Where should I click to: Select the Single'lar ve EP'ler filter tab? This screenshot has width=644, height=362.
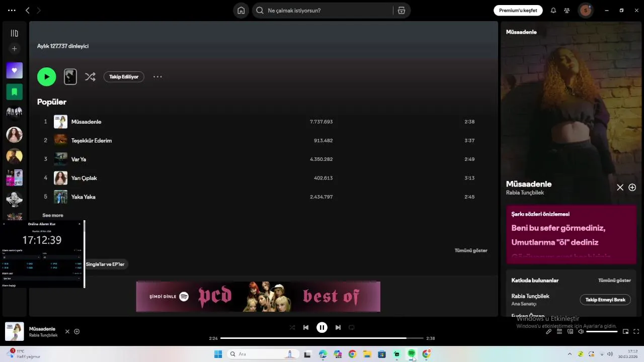coord(105,264)
